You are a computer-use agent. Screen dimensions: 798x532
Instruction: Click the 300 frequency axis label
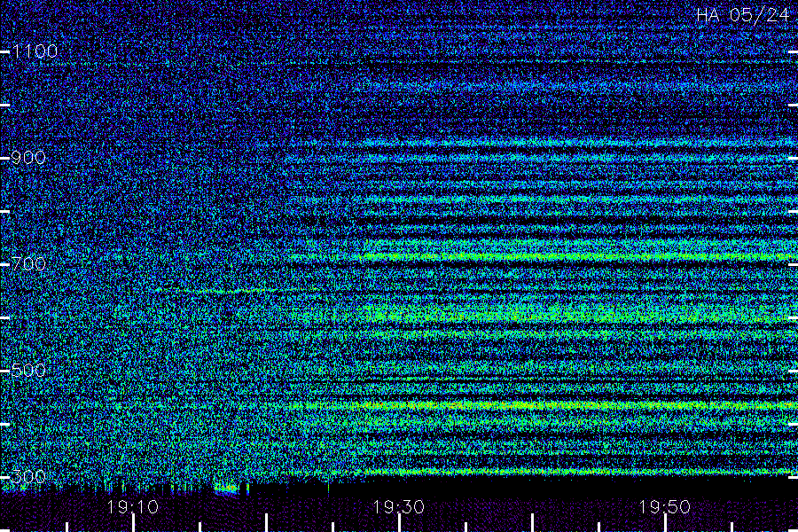pos(28,476)
